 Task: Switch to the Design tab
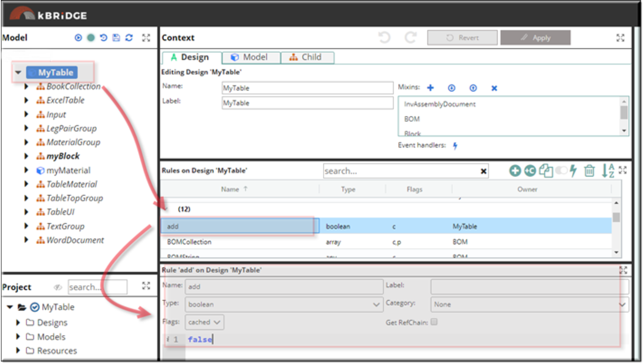[x=192, y=57]
